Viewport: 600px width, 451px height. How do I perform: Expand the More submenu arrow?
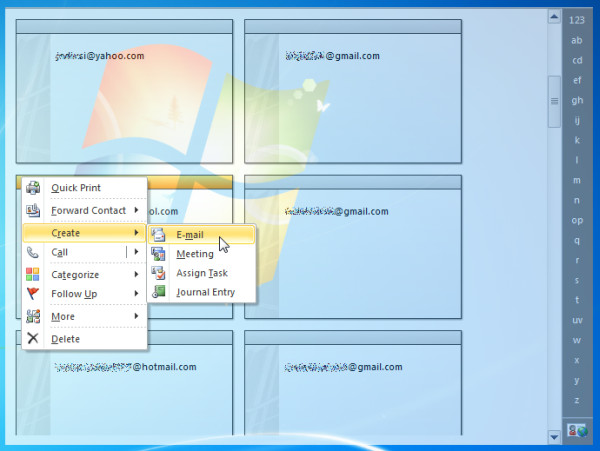coord(136,316)
